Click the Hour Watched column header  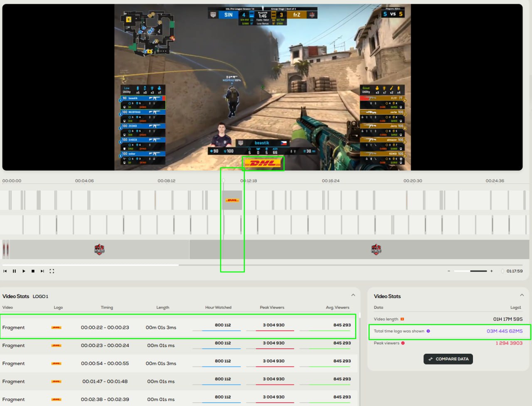click(218, 308)
